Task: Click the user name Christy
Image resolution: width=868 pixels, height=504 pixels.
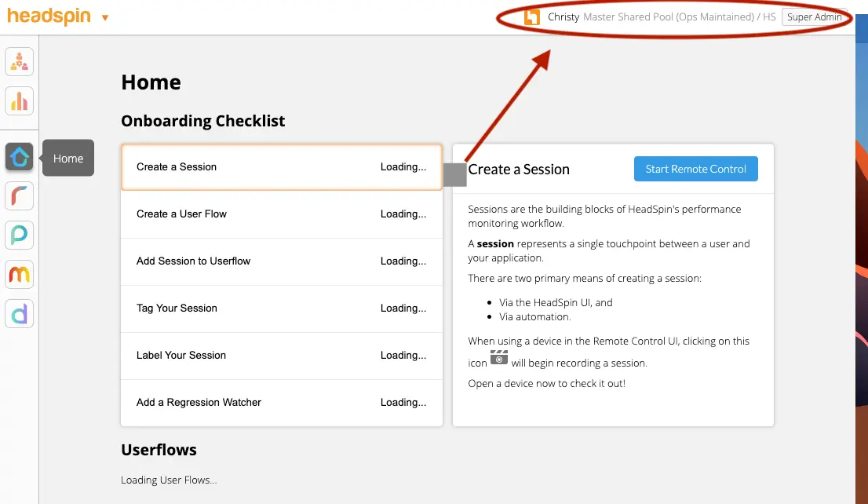Action: click(563, 17)
